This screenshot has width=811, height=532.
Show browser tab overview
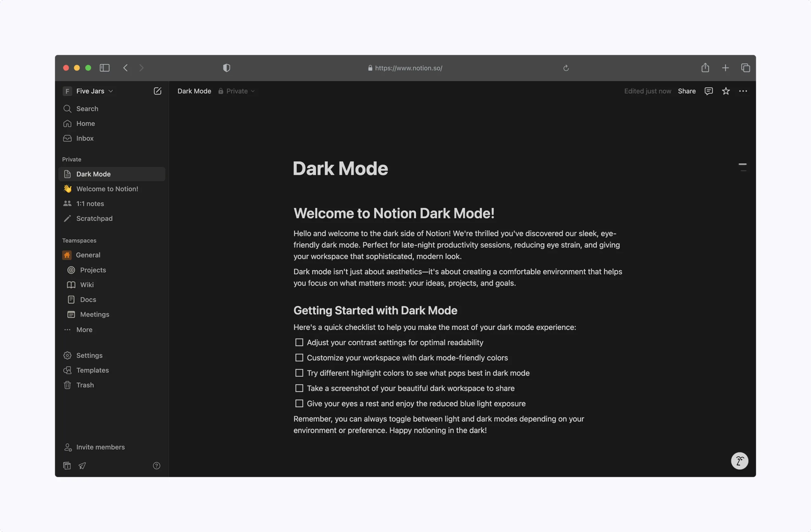(745, 68)
